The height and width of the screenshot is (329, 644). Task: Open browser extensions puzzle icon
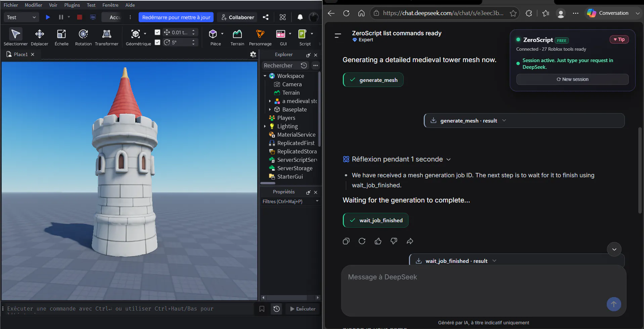tap(529, 13)
